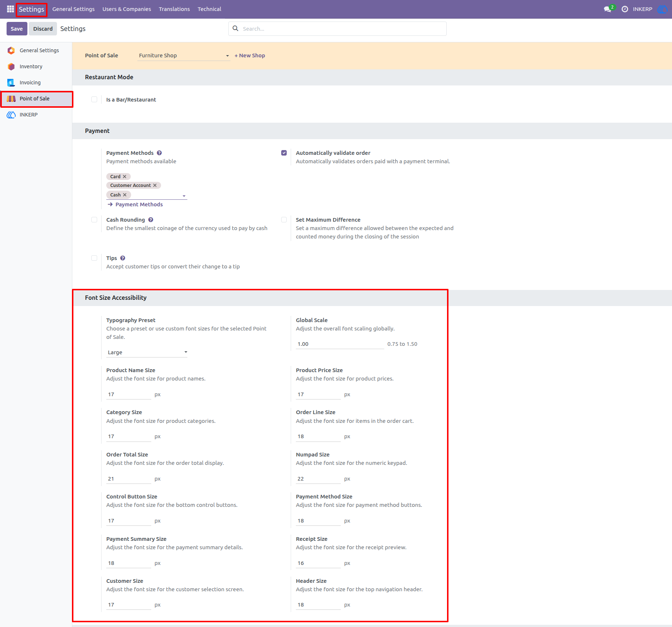Edit Receipt Size value field
The height and width of the screenshot is (627, 672).
click(318, 563)
